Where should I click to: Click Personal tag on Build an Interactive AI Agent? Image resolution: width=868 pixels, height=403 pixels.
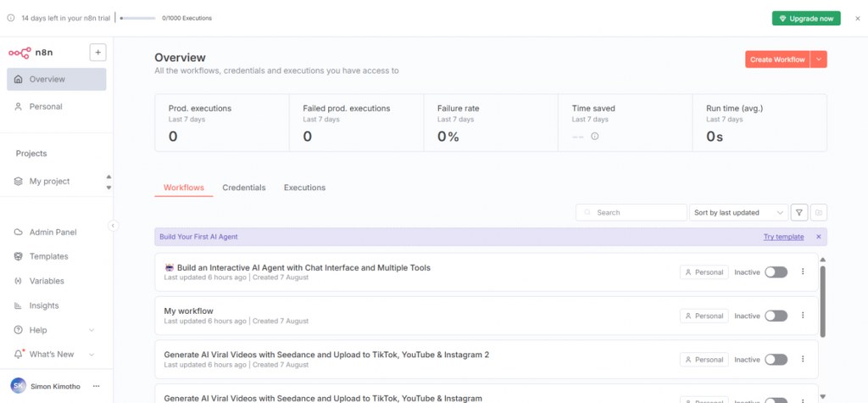(x=704, y=272)
